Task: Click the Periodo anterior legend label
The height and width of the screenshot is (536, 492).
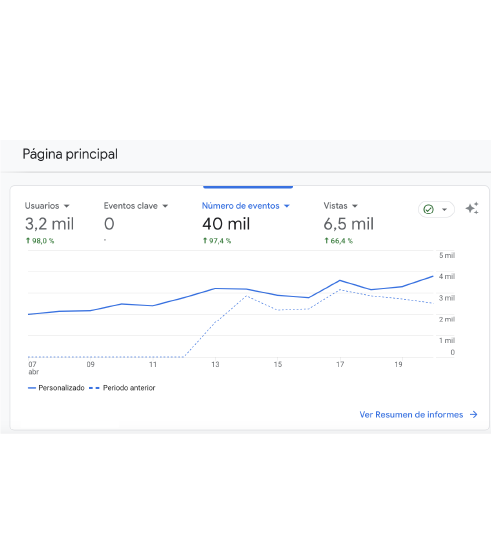Action: [129, 388]
